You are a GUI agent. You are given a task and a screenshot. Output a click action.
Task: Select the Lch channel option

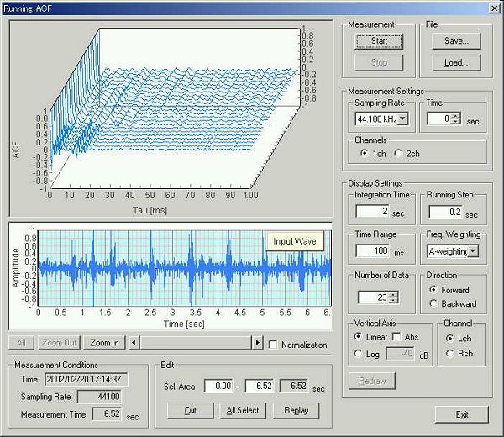[449, 339]
